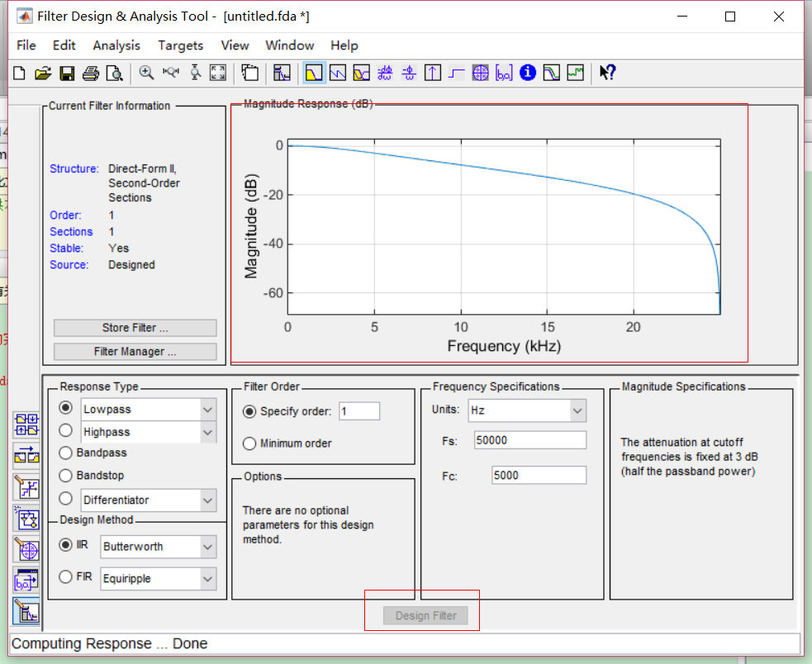This screenshot has height=664, width=812.
Task: Open the Targets menu
Action: tap(181, 45)
